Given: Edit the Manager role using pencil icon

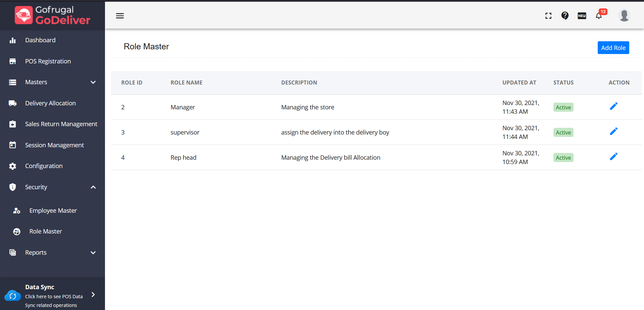Looking at the screenshot, I should [613, 106].
